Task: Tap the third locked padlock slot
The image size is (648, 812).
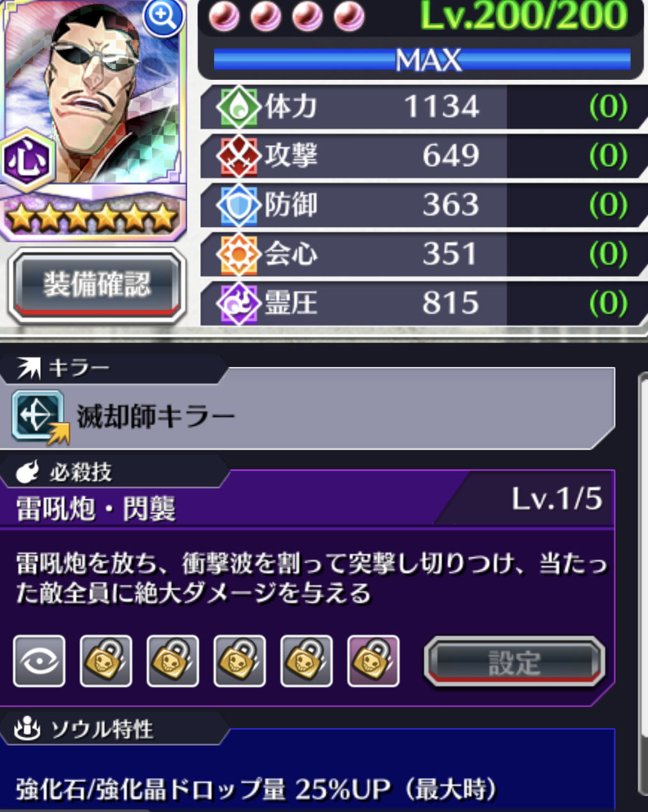Action: click(240, 661)
